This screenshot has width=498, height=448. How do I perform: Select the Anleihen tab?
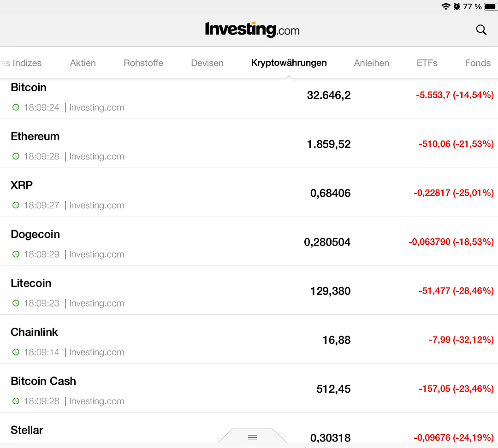click(371, 63)
